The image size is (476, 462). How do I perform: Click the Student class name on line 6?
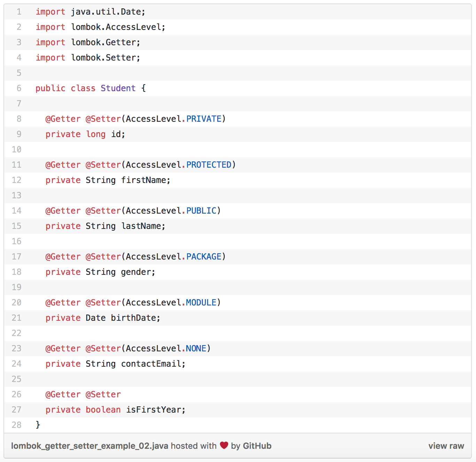[x=118, y=88]
